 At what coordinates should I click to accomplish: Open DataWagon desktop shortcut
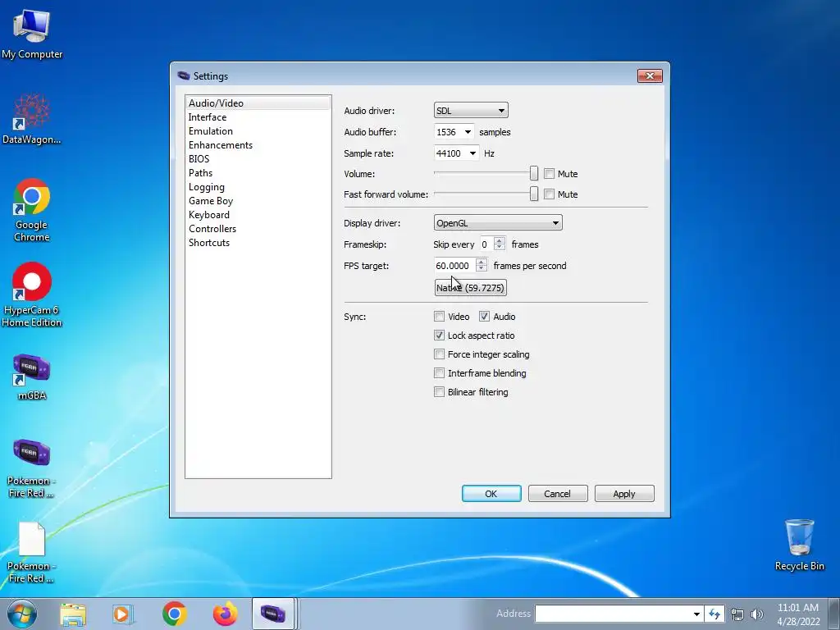pos(32,119)
